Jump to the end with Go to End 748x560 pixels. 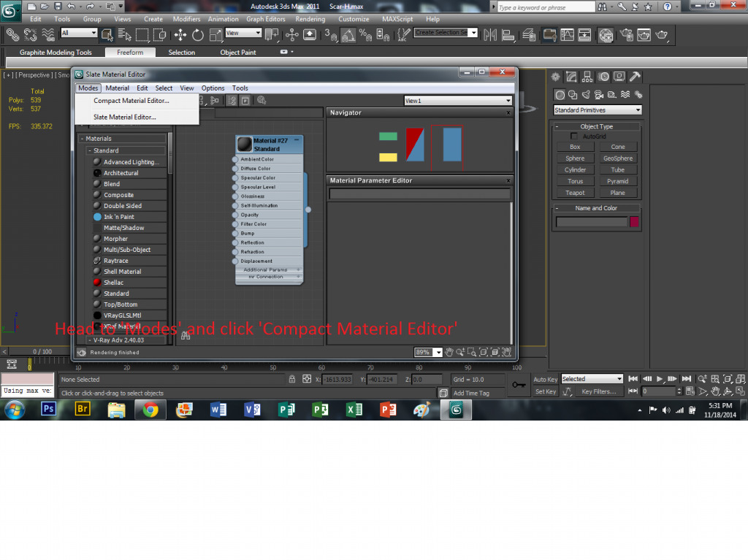point(687,379)
